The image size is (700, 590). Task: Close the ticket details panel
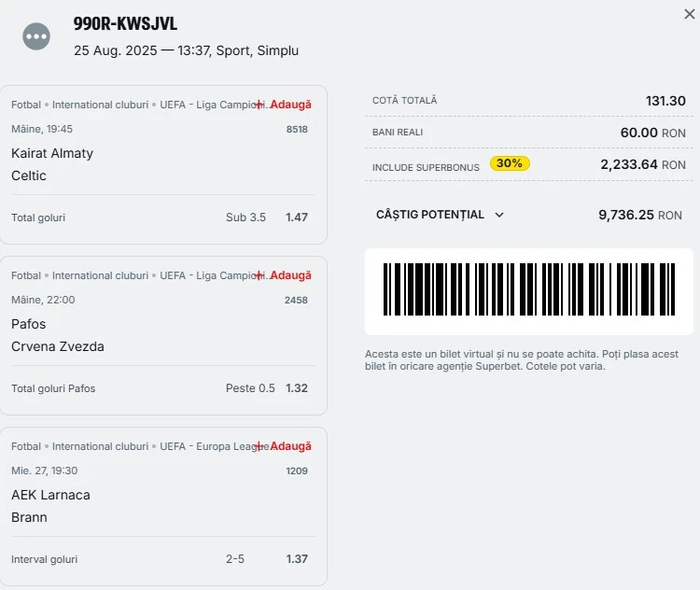690,14
